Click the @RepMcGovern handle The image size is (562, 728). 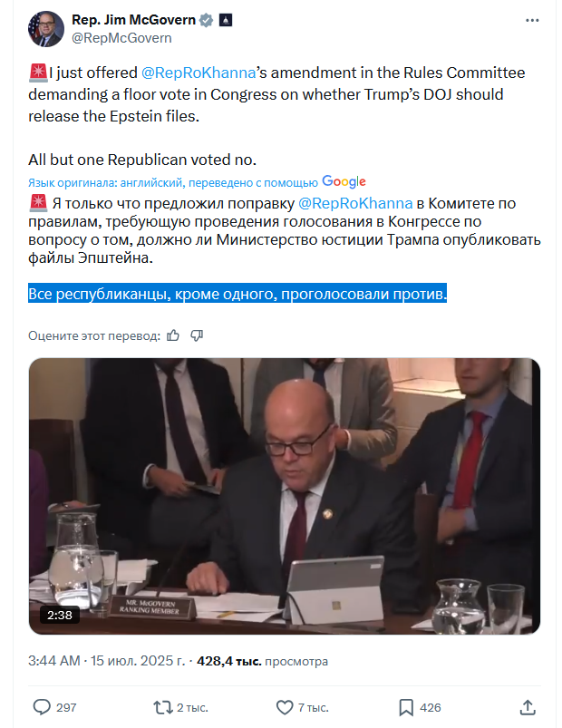(121, 38)
